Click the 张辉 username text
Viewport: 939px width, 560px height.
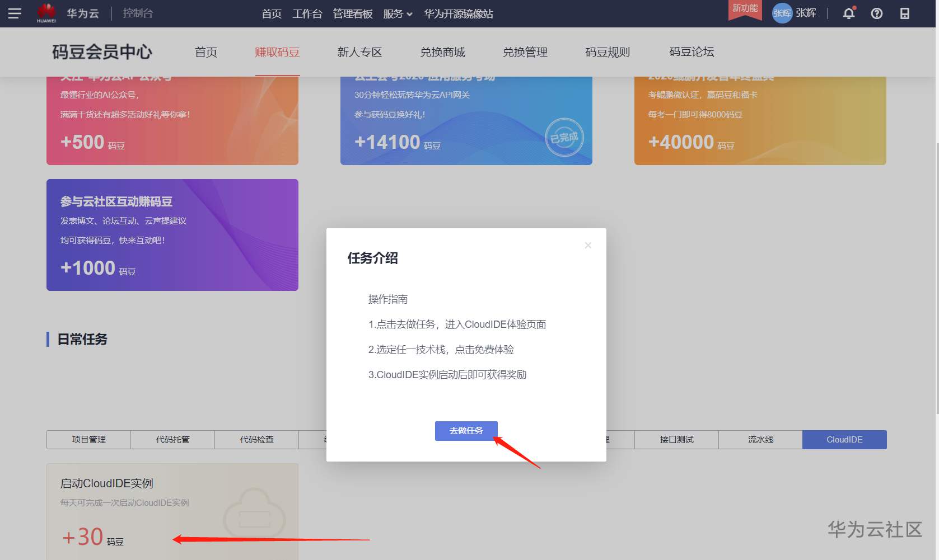[806, 13]
